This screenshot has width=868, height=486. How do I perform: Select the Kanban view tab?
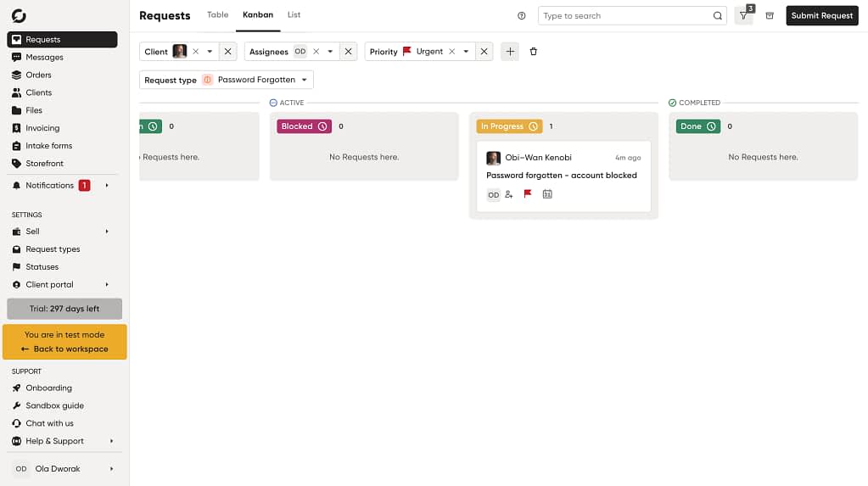point(258,15)
